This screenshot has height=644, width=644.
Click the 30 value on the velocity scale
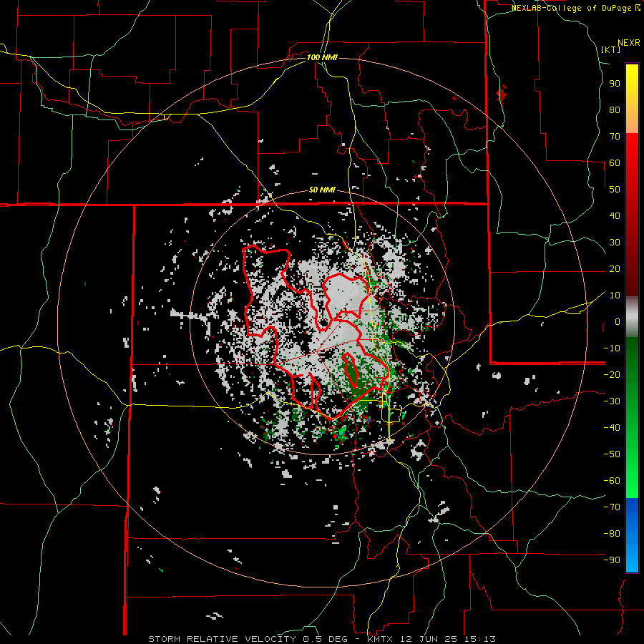click(x=615, y=242)
